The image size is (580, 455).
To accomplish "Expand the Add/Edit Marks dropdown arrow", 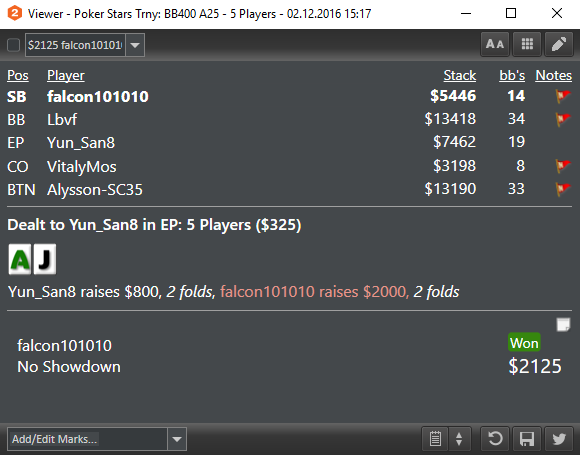I will pyautogui.click(x=177, y=439).
